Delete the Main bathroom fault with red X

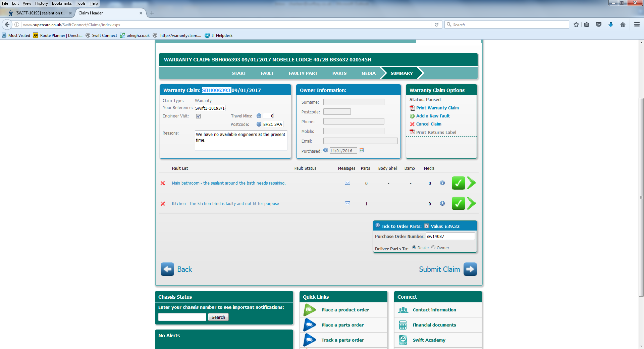pyautogui.click(x=163, y=183)
